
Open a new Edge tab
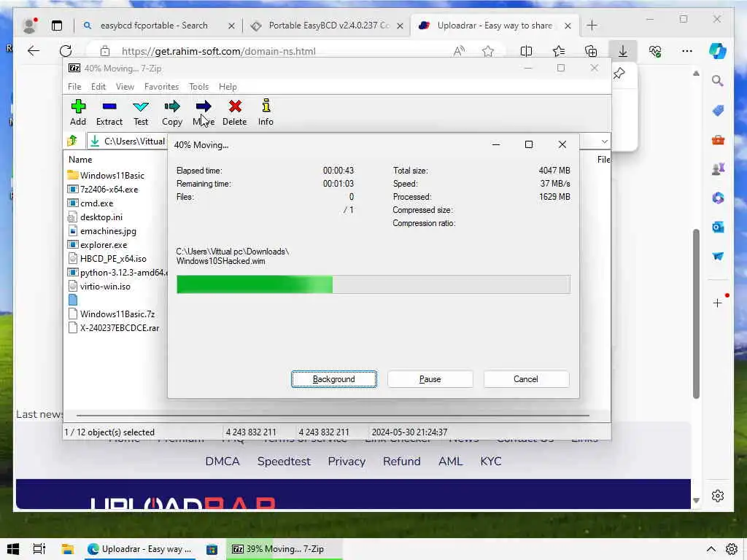(592, 26)
